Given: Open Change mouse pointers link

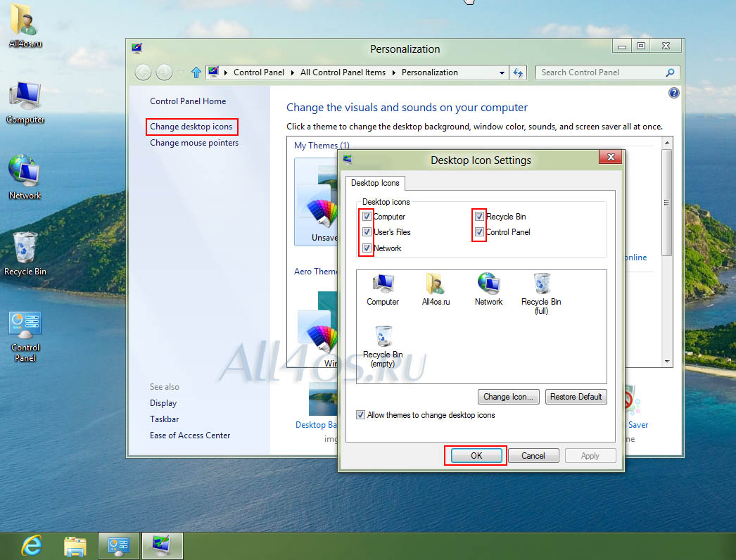Looking at the screenshot, I should click(194, 143).
